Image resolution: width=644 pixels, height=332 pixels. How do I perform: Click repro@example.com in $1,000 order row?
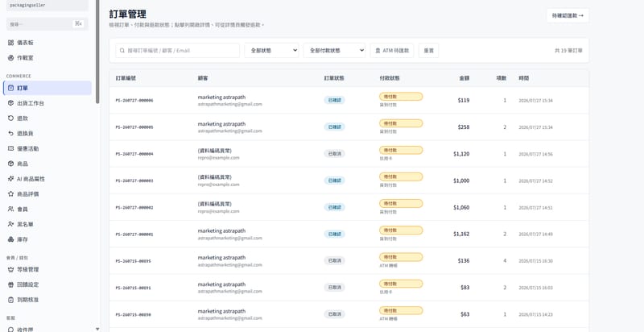pos(218,185)
